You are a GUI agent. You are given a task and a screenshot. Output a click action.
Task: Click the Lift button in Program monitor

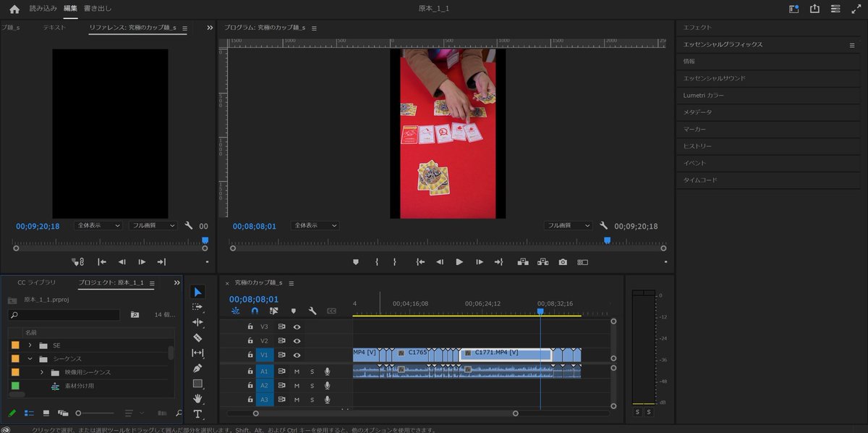click(523, 262)
